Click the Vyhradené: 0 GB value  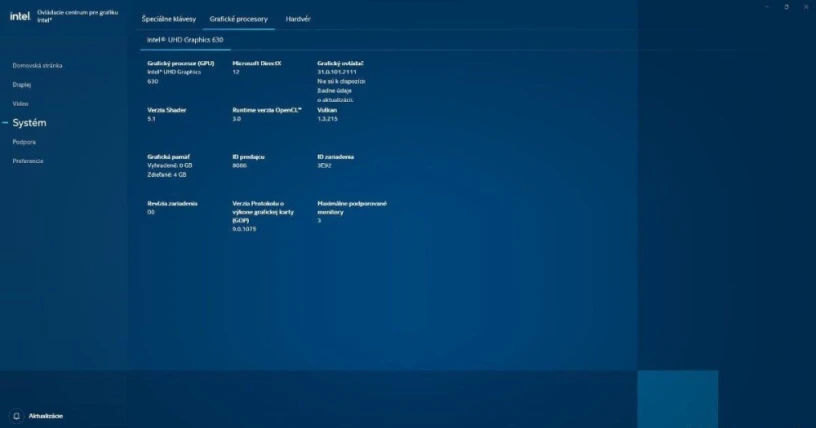tap(170, 166)
